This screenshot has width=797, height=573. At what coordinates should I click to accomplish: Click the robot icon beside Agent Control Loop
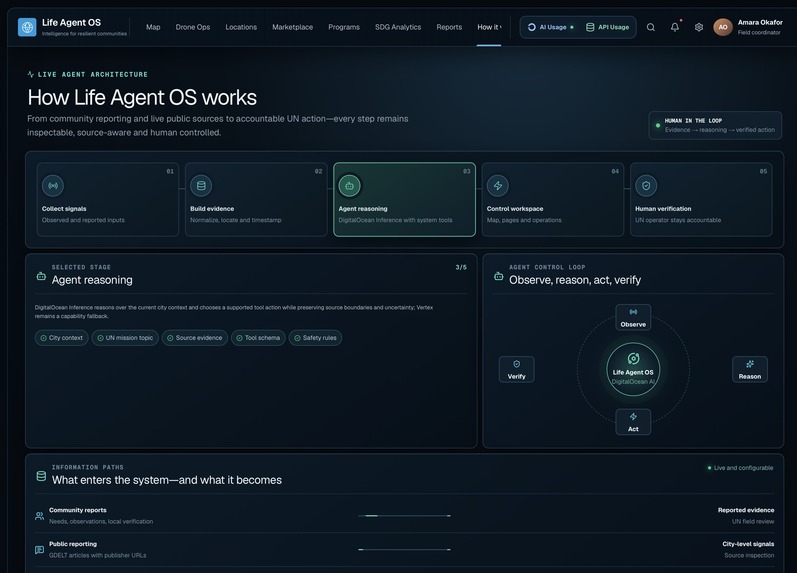click(499, 276)
